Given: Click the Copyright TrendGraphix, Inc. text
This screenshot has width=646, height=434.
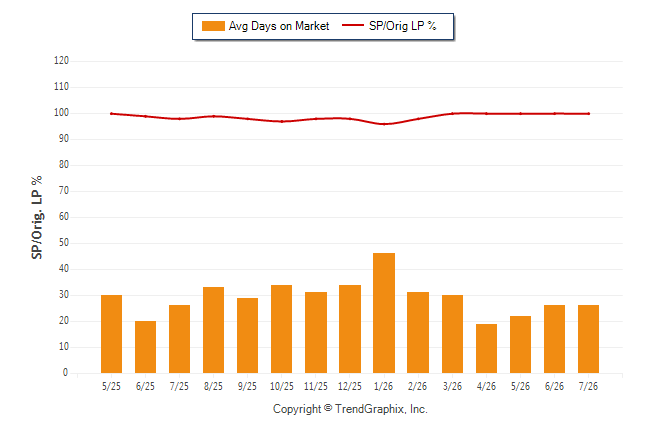Looking at the screenshot, I should (350, 409).
